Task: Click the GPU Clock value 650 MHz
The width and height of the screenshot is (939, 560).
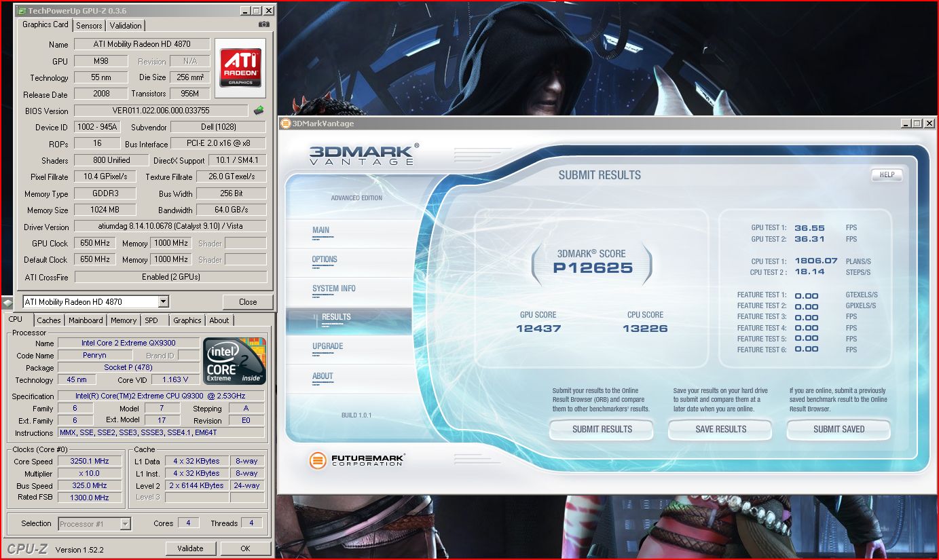Action: pyautogui.click(x=96, y=243)
